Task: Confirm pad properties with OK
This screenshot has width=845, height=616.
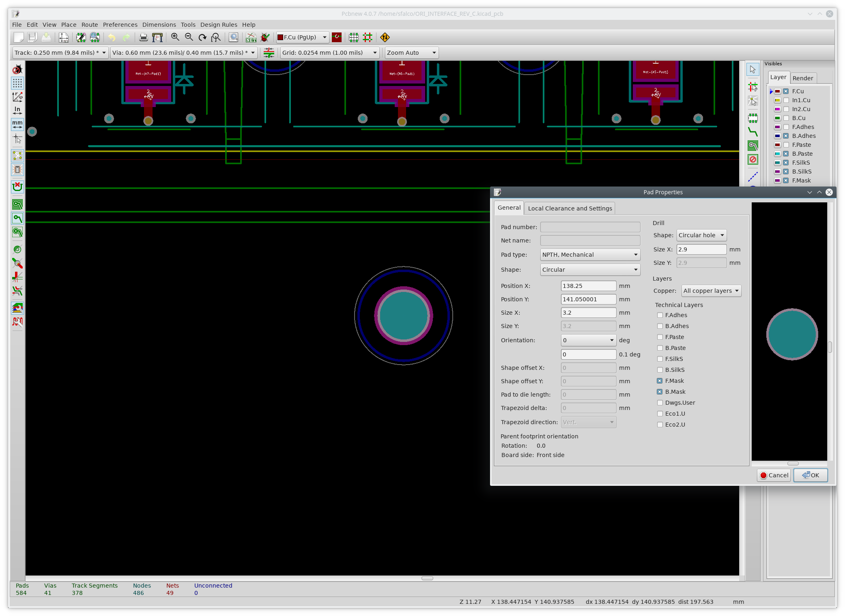Action: click(810, 475)
